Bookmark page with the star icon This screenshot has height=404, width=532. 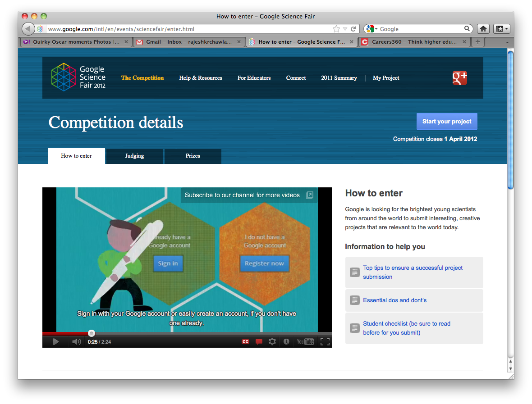click(x=336, y=29)
